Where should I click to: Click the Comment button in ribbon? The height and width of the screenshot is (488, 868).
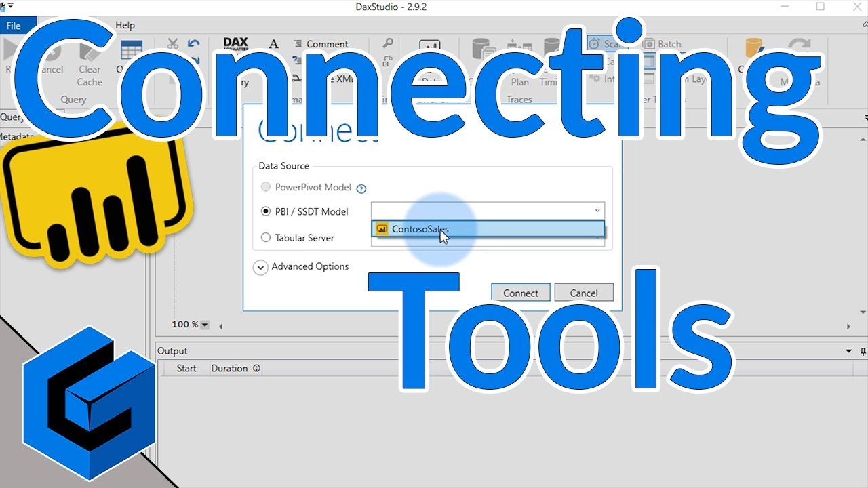(320, 44)
